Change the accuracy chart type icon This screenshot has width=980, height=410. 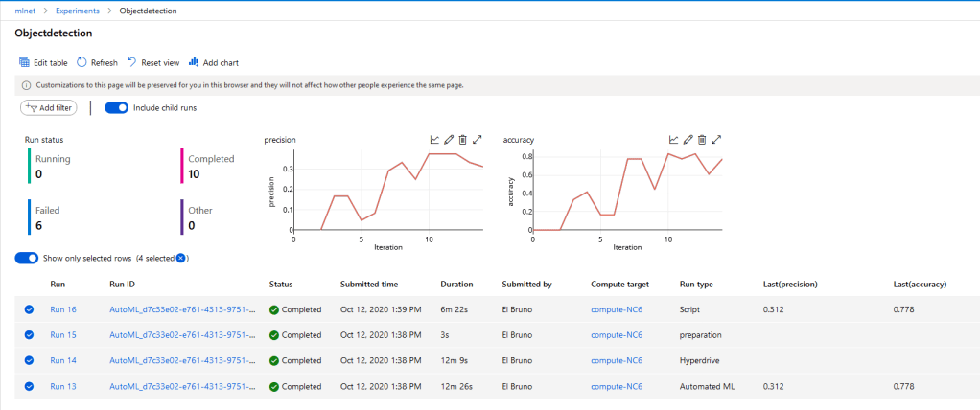tap(673, 140)
